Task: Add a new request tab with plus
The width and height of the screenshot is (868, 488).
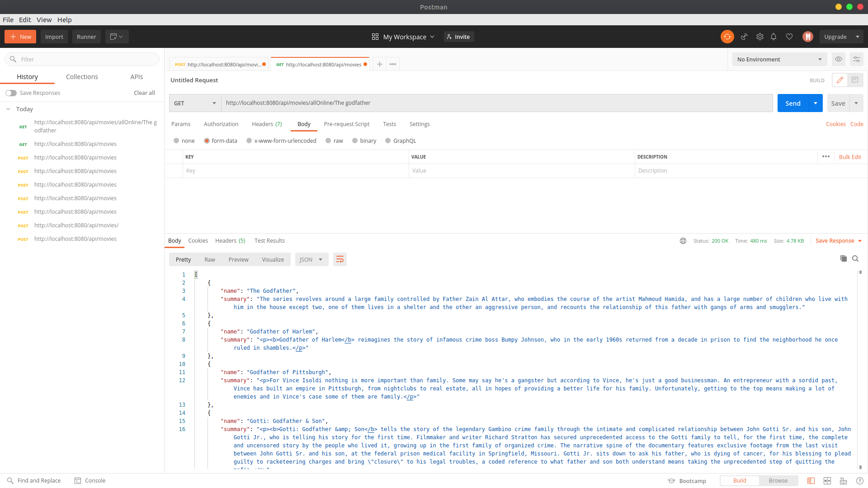Action: pos(380,64)
